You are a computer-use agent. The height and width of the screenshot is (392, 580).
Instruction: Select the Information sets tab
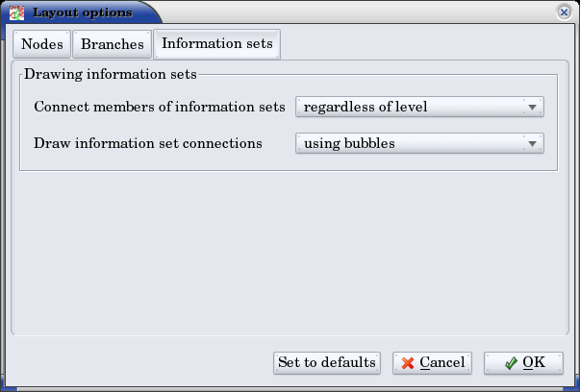pos(216,43)
